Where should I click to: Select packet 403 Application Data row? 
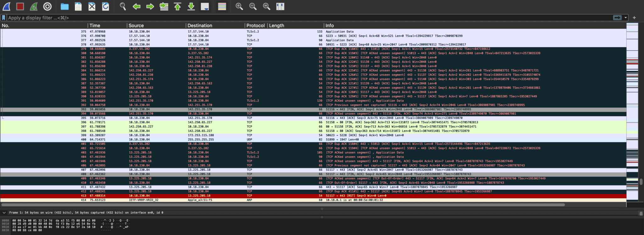click(313, 152)
